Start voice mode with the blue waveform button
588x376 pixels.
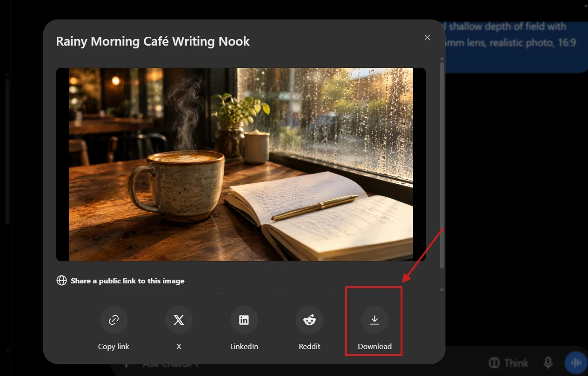coord(576,363)
